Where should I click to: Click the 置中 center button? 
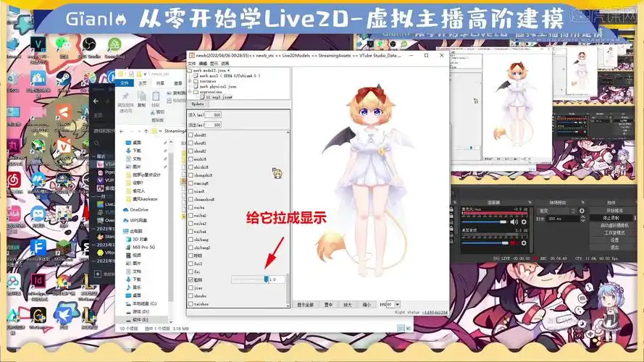pos(328,305)
